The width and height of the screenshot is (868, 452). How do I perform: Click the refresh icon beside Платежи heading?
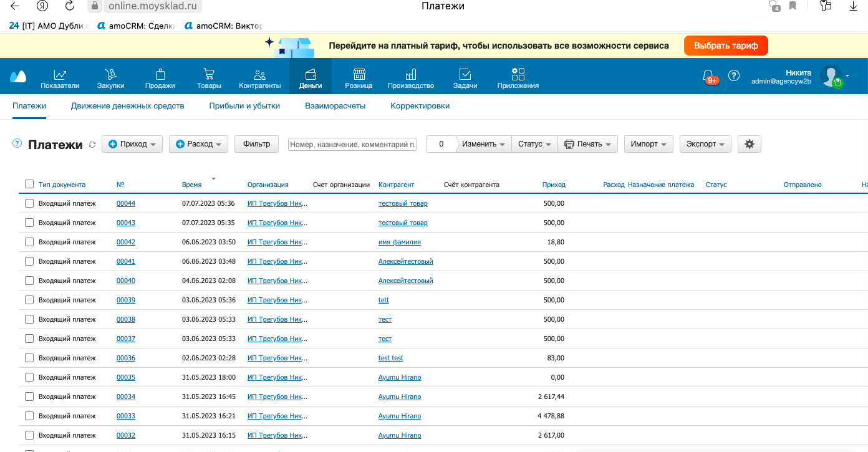pos(92,145)
